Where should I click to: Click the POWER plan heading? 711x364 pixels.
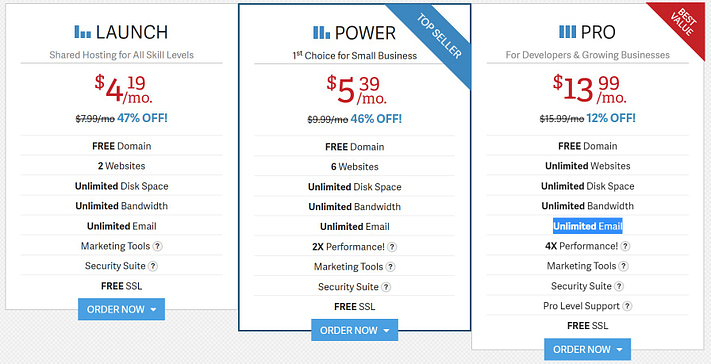tap(365, 33)
